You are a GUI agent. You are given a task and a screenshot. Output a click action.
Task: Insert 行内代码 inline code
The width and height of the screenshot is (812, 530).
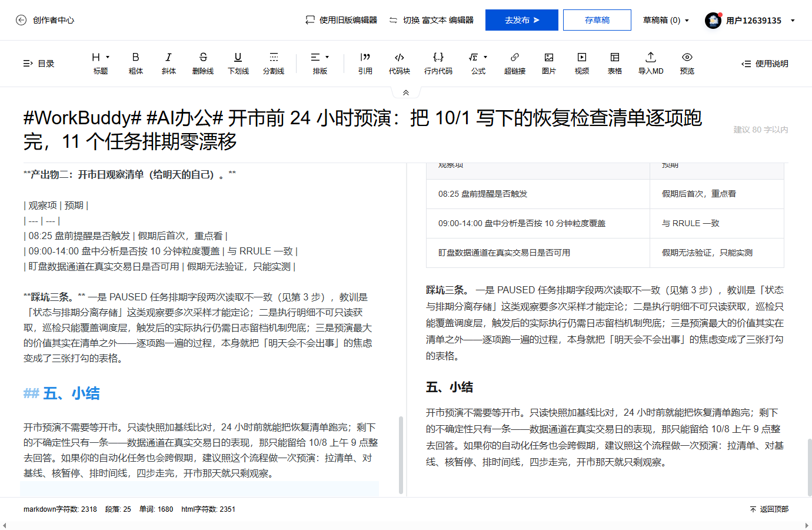click(438, 64)
